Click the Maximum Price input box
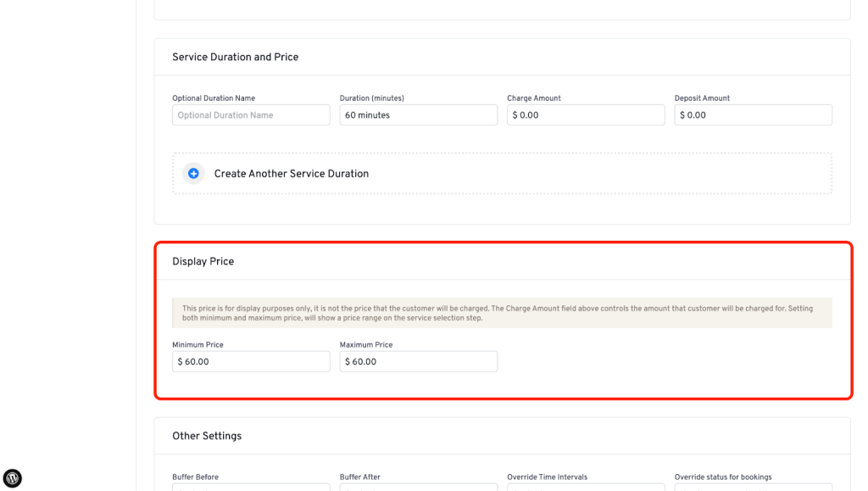 click(x=418, y=362)
